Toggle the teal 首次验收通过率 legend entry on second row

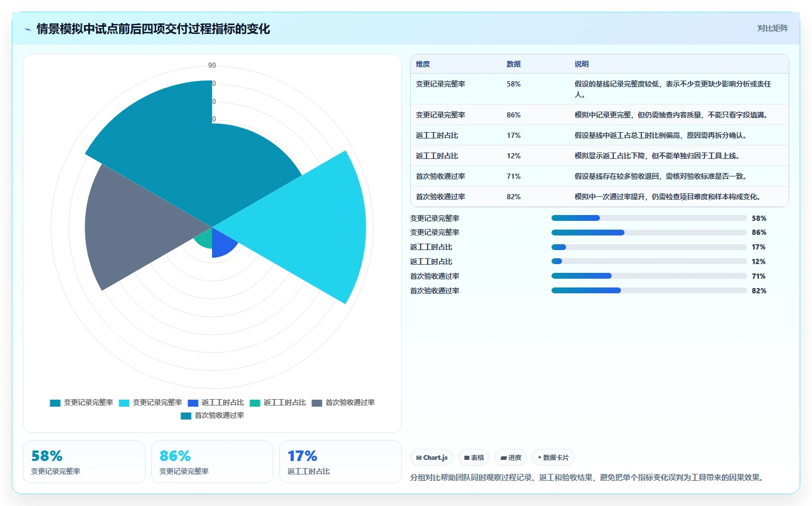(x=213, y=416)
